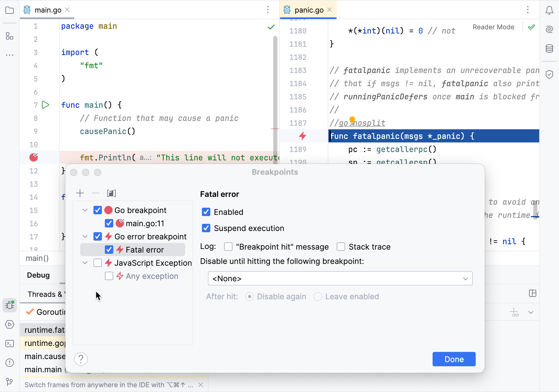Click the Done button

point(454,359)
